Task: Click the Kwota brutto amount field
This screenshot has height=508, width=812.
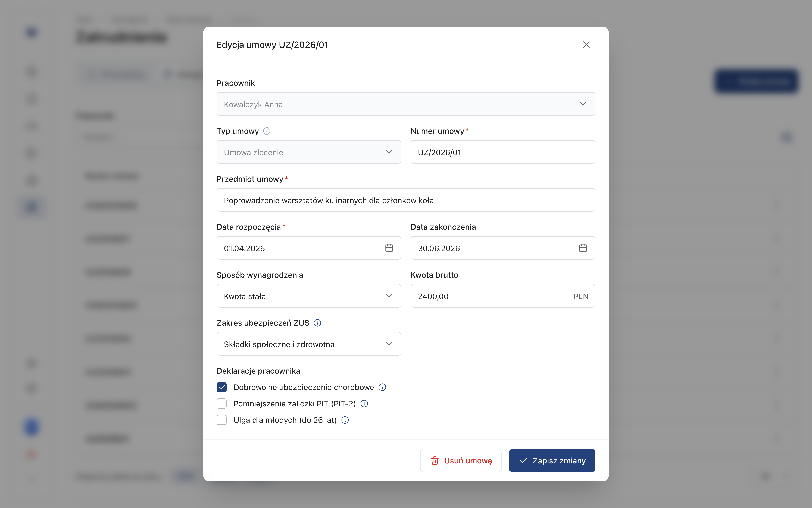Action: [503, 296]
